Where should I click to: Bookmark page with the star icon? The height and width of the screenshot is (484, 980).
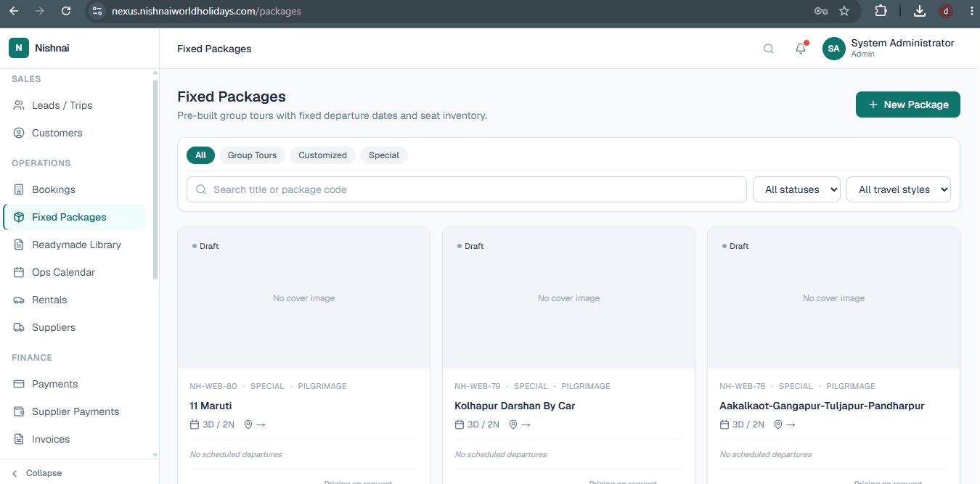click(x=844, y=11)
